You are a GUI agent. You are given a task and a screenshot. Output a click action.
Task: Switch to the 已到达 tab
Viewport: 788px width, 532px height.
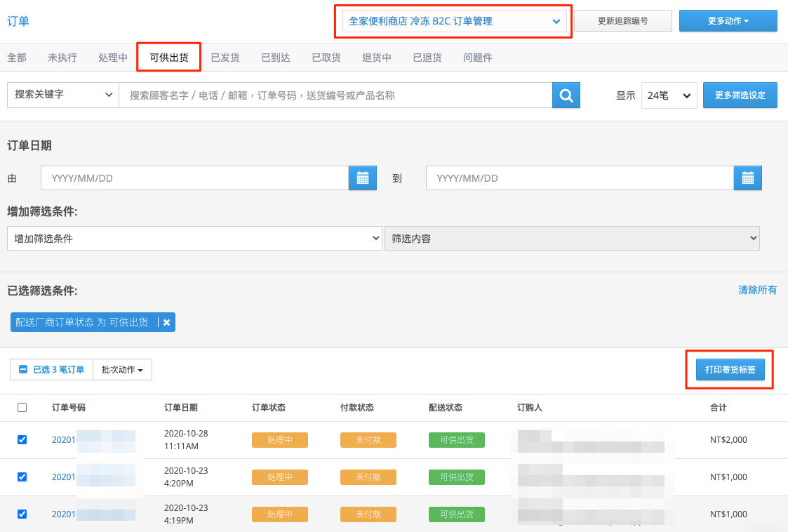(x=276, y=58)
